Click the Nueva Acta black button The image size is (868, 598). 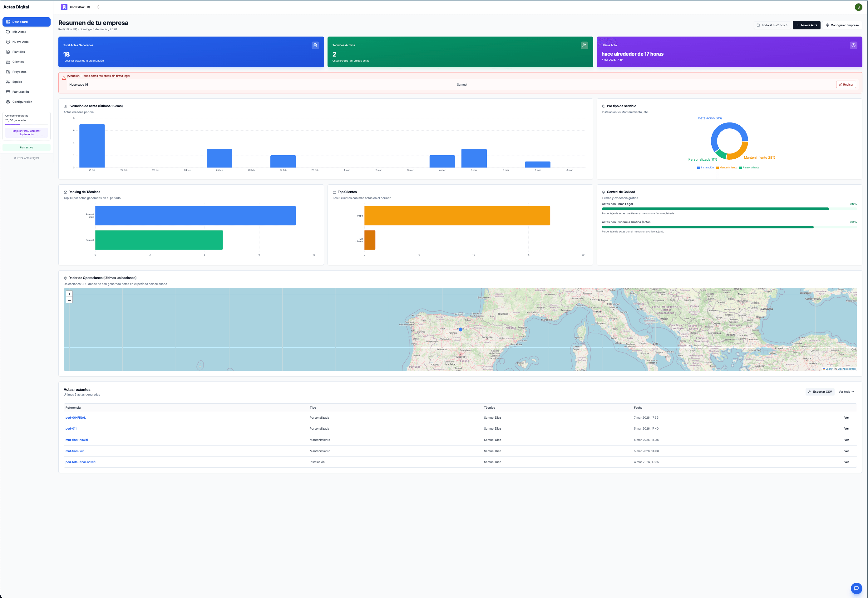tap(806, 25)
